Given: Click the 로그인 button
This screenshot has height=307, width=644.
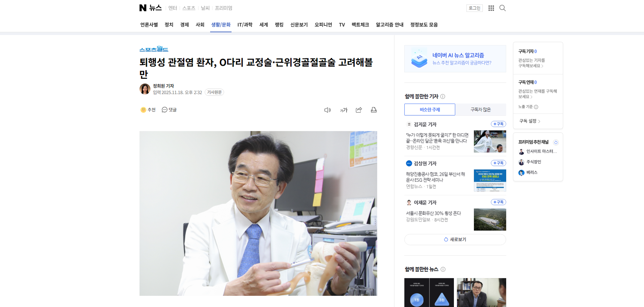Looking at the screenshot, I should click(474, 8).
